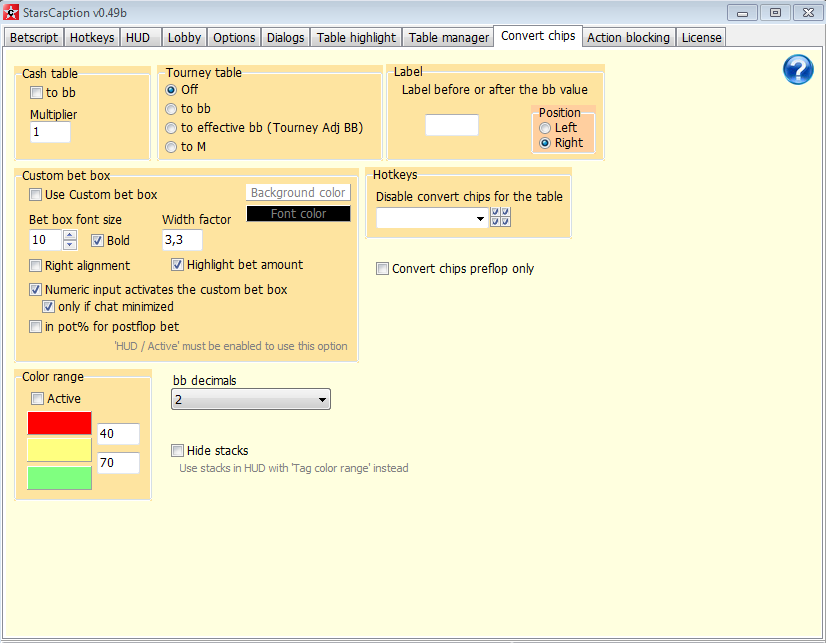826x643 pixels.
Task: Open the bb decimals dropdown
Action: (250, 400)
